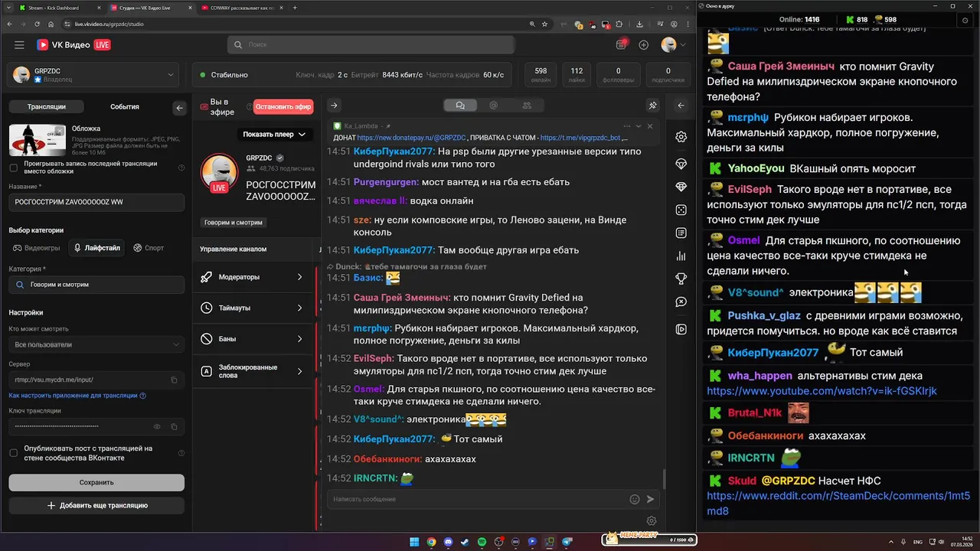The width and height of the screenshot is (980, 551).
Task: Open the trophy icon in sidebar
Action: click(681, 279)
